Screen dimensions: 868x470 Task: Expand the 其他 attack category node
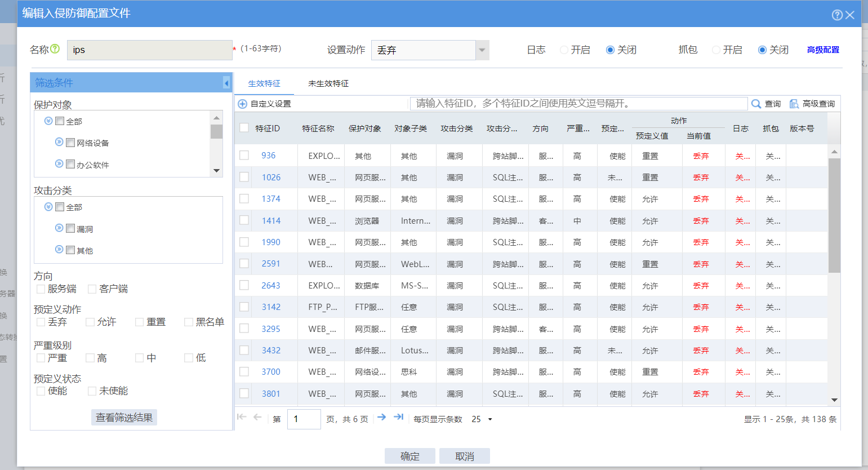[59, 250]
